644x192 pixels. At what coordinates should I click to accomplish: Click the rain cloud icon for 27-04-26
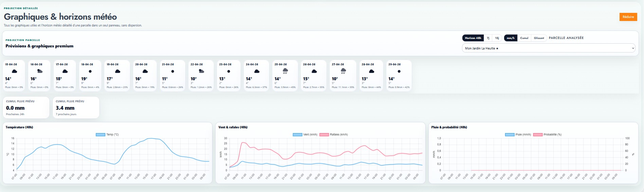343,71
